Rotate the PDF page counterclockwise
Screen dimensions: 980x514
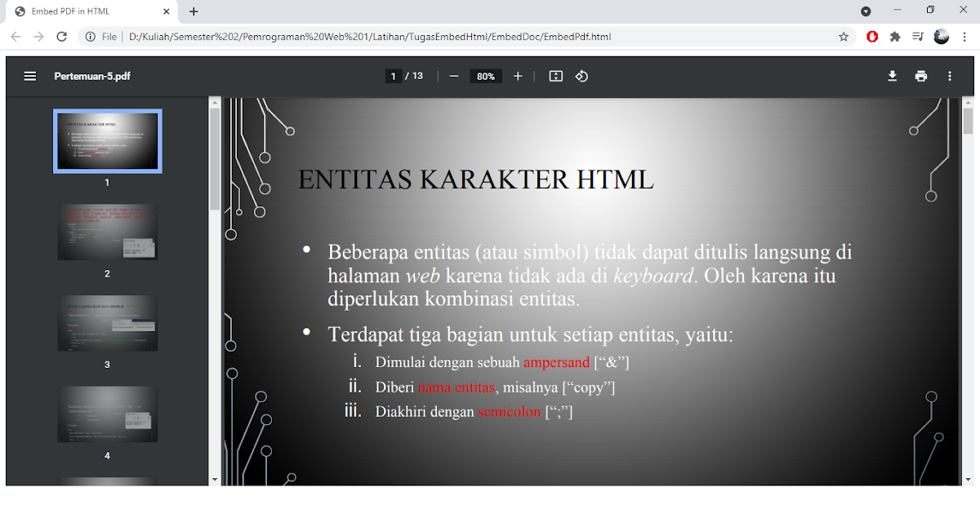coord(581,75)
